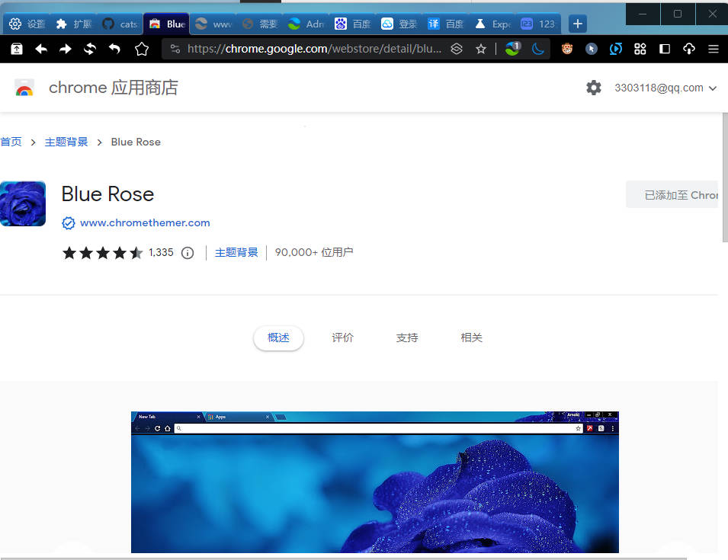This screenshot has width=728, height=560.
Task: Switch to the www tab
Action: coord(213,24)
